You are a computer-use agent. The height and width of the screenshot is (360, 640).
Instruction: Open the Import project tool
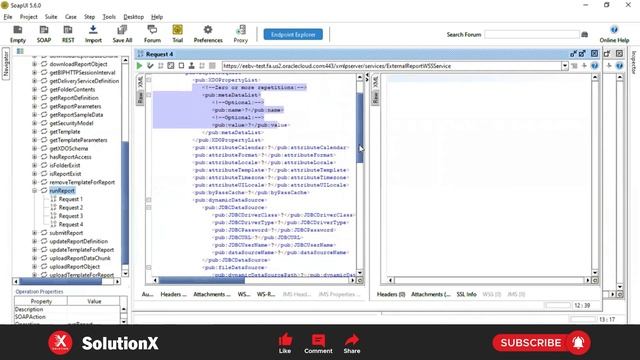(93, 34)
